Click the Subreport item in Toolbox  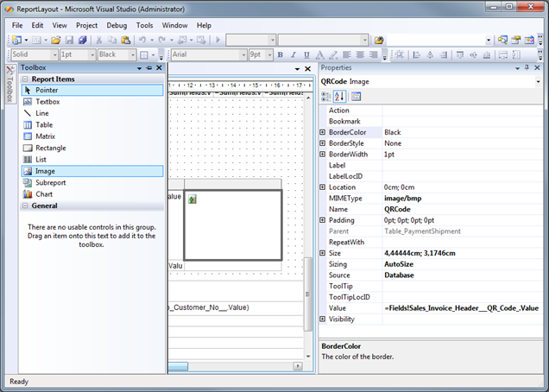click(x=50, y=183)
